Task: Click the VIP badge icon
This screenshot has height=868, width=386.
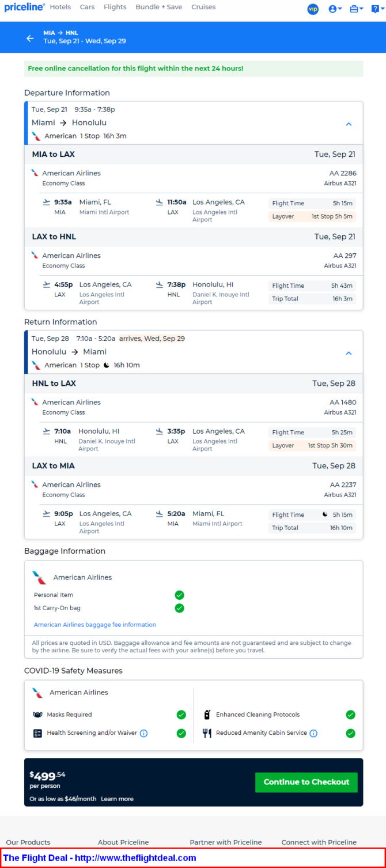Action: click(313, 9)
